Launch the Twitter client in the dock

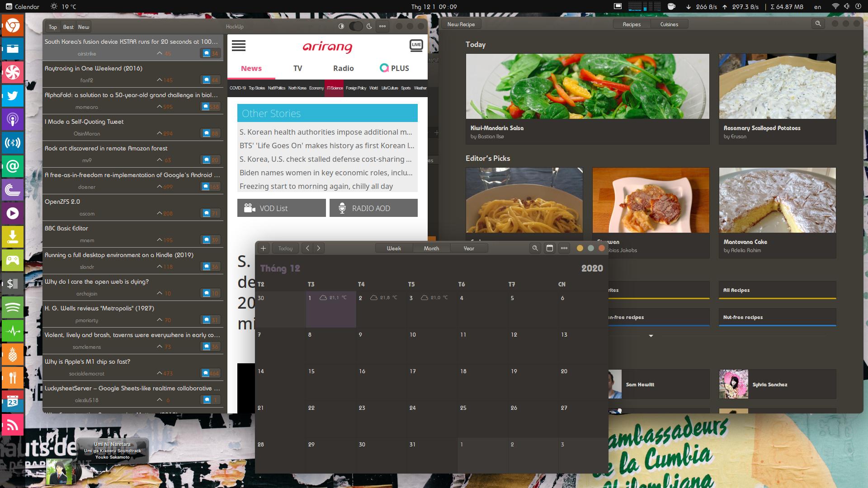[13, 96]
